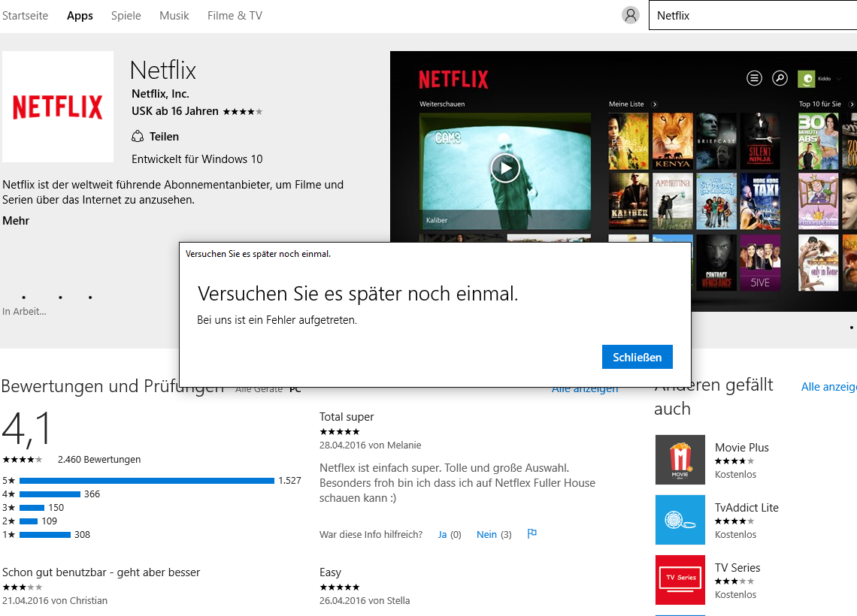Click the 2.460 Bewertungen count

click(x=99, y=459)
